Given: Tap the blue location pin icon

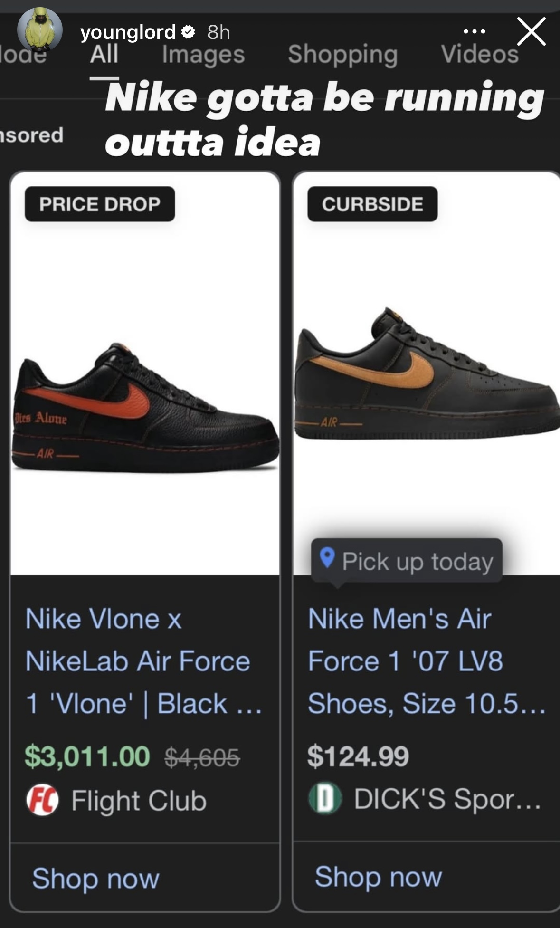Looking at the screenshot, I should point(327,557).
